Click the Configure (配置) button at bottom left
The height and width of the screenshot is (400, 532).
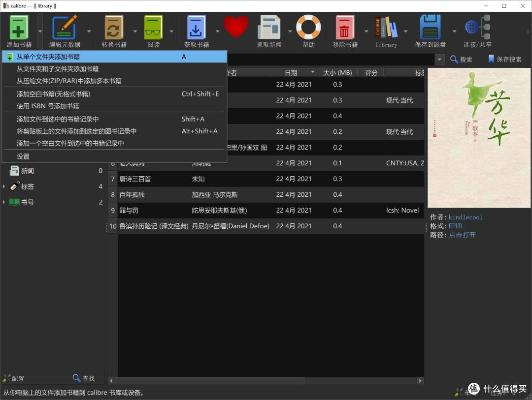(14, 378)
